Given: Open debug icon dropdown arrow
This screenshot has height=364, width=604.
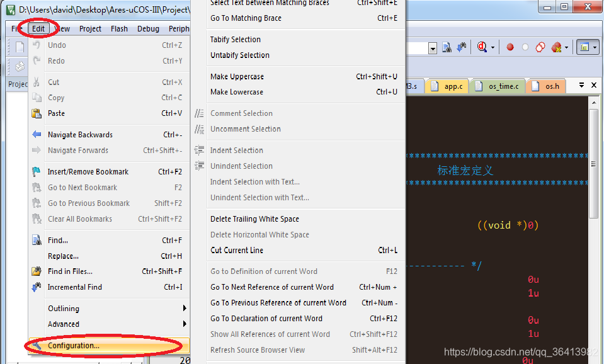Looking at the screenshot, I should [493, 48].
